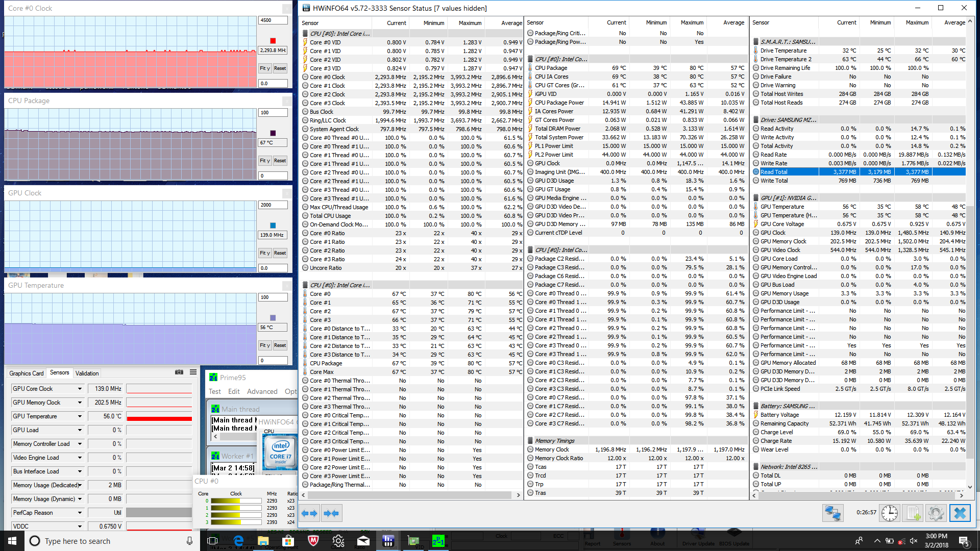Click the expand columns arrows icon in HWiNFO
This screenshot has width=980, height=551.
310,513
